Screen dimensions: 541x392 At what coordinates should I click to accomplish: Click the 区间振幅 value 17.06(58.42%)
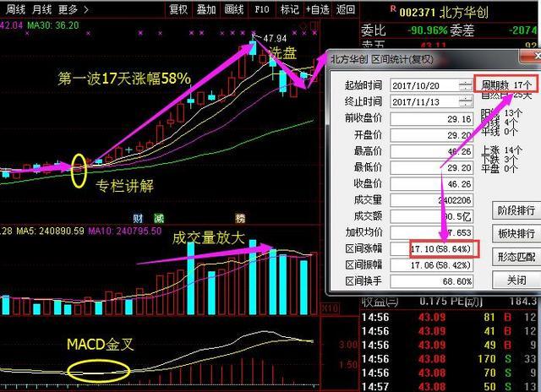[432, 264]
